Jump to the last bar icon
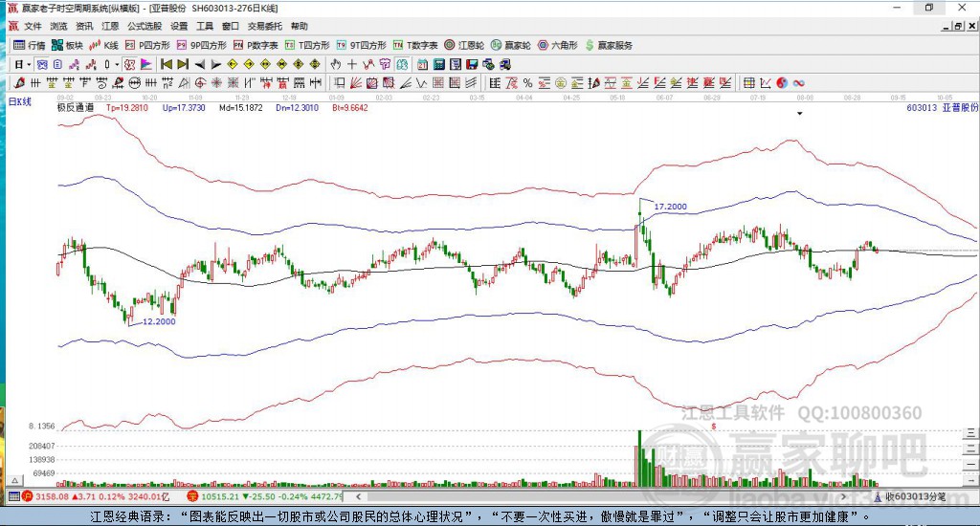This screenshot has height=526, width=980. 183,64
